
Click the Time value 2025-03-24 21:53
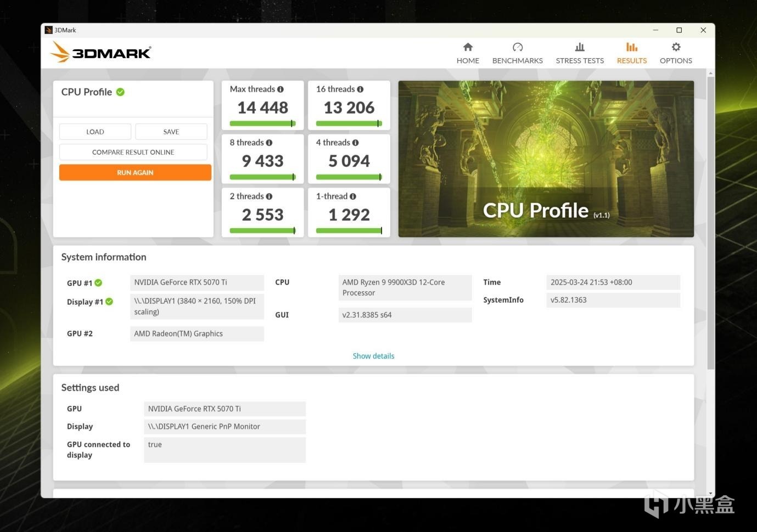(x=613, y=282)
